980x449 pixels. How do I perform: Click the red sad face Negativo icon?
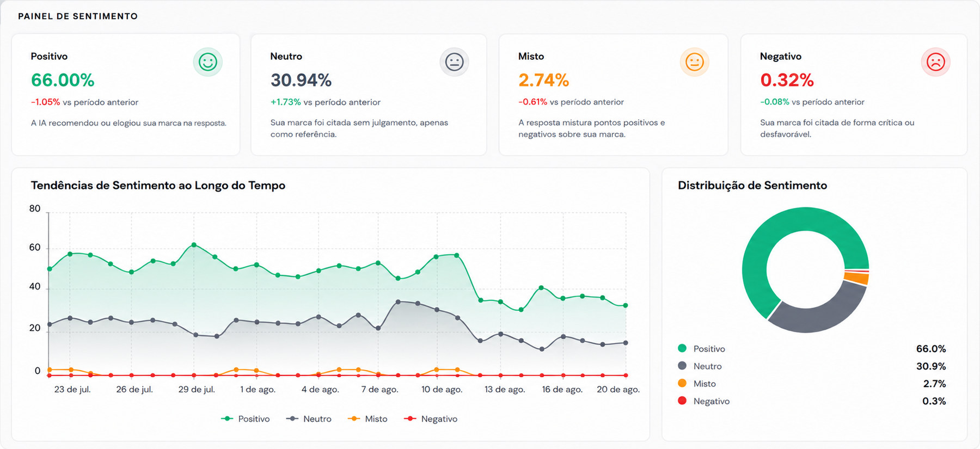tap(935, 62)
